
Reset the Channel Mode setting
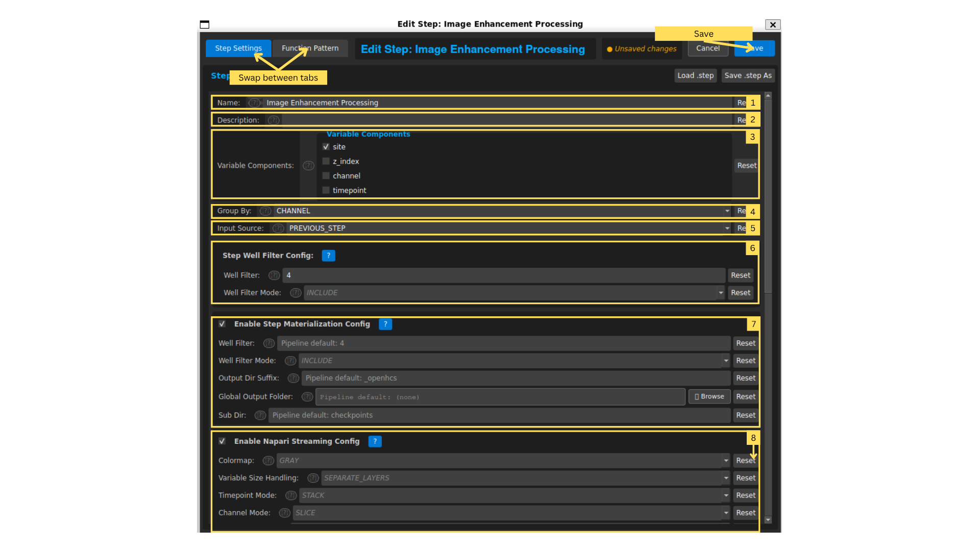tap(746, 513)
